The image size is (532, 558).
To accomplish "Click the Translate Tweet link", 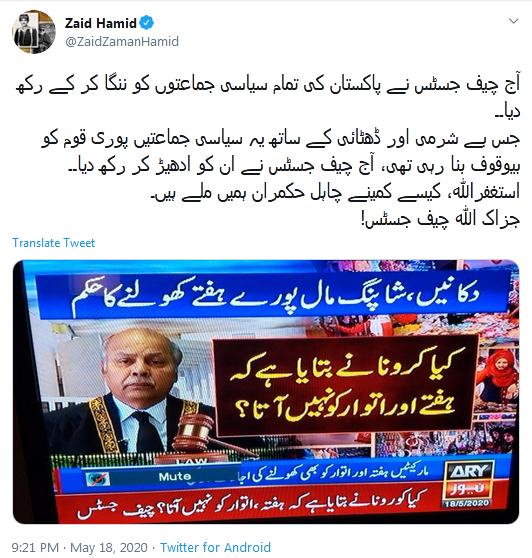I will [x=54, y=243].
